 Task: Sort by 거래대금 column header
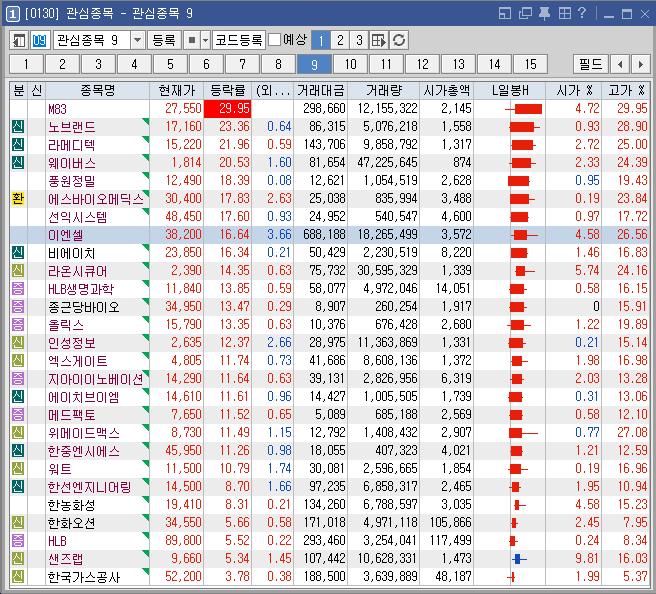[x=320, y=90]
